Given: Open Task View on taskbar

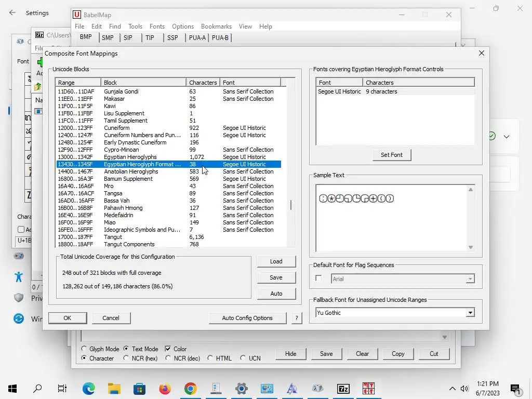Looking at the screenshot, I should pos(62,389).
